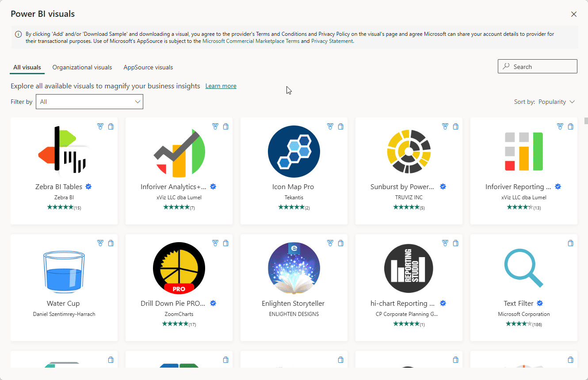Open the Filter by dropdown
The width and height of the screenshot is (588, 380).
(89, 102)
